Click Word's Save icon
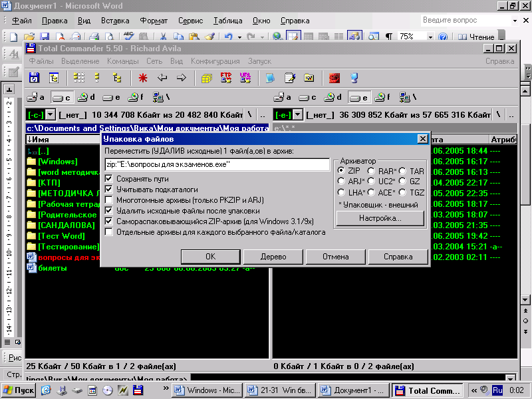The image size is (532, 399). [x=45, y=36]
